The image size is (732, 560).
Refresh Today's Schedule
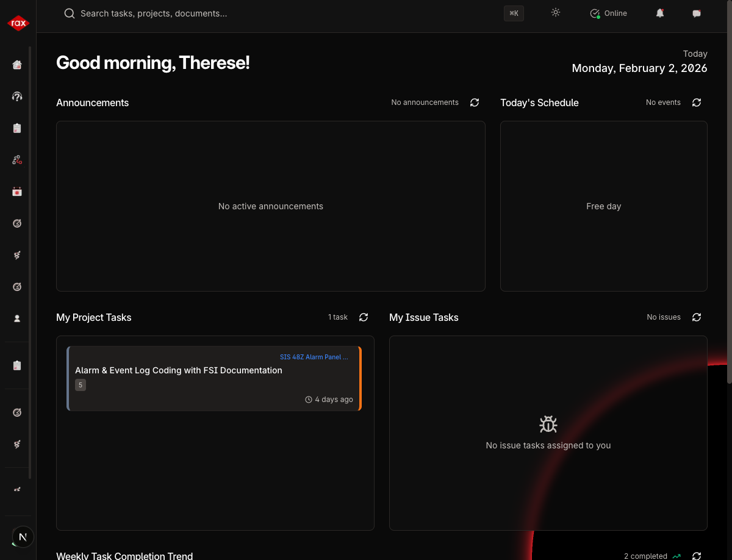click(x=697, y=102)
